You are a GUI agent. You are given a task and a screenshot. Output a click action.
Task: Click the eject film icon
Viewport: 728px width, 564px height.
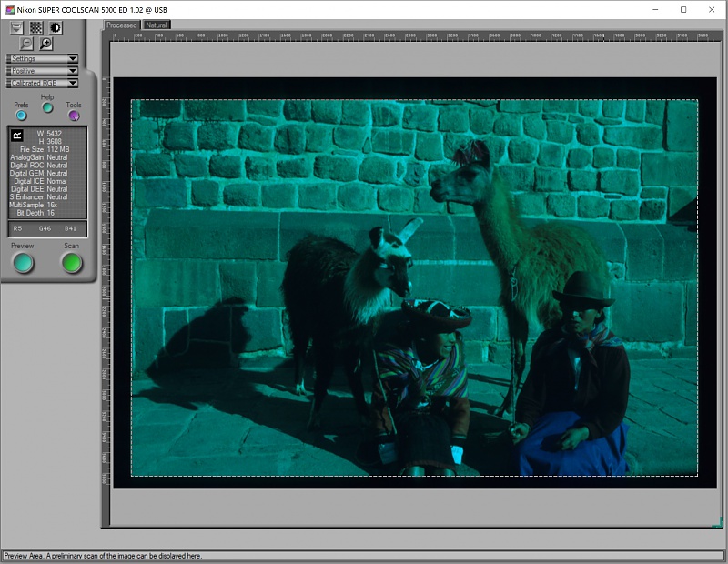(x=16, y=27)
